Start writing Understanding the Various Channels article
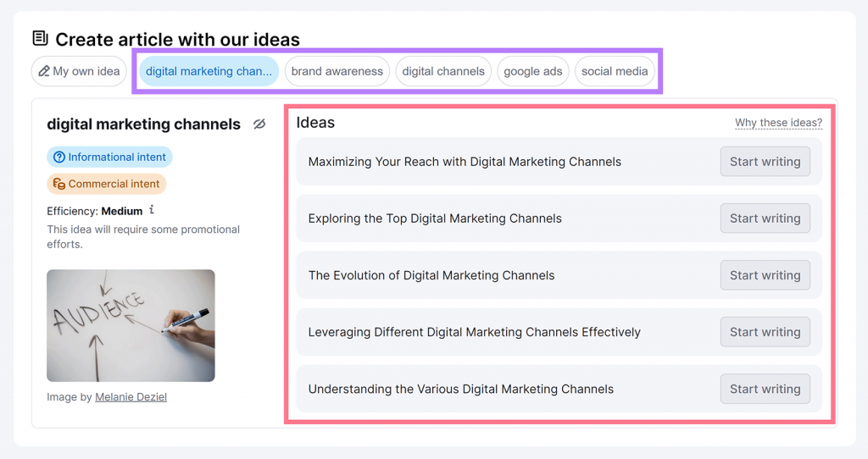 tap(765, 389)
